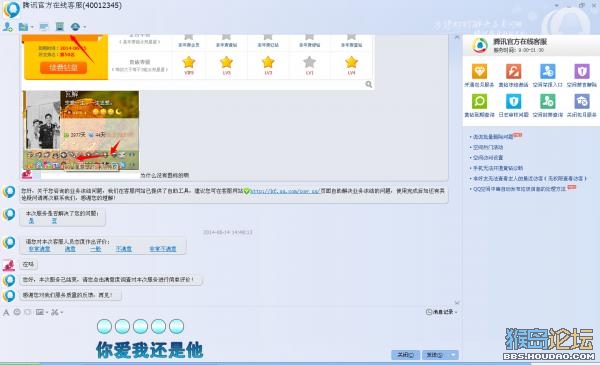Open the first FAQ link with the red new badge

(x=493, y=137)
